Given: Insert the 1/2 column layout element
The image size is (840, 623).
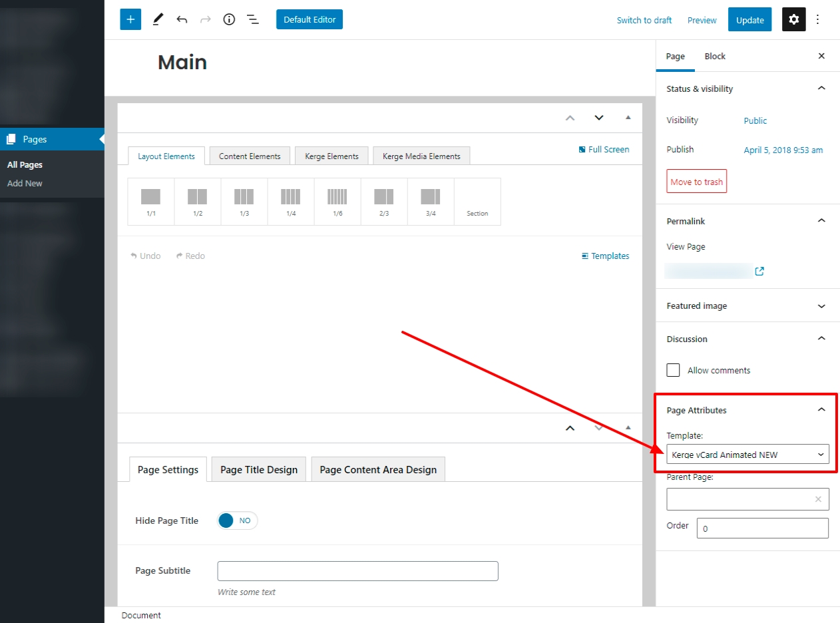Looking at the screenshot, I should (197, 201).
